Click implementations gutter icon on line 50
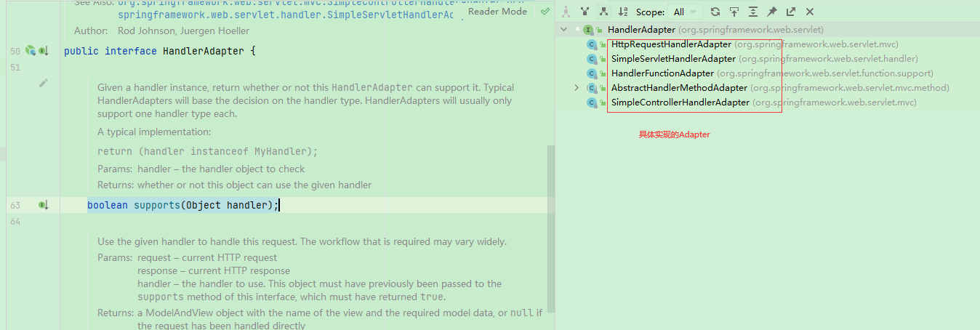The image size is (980, 330). coord(44,51)
